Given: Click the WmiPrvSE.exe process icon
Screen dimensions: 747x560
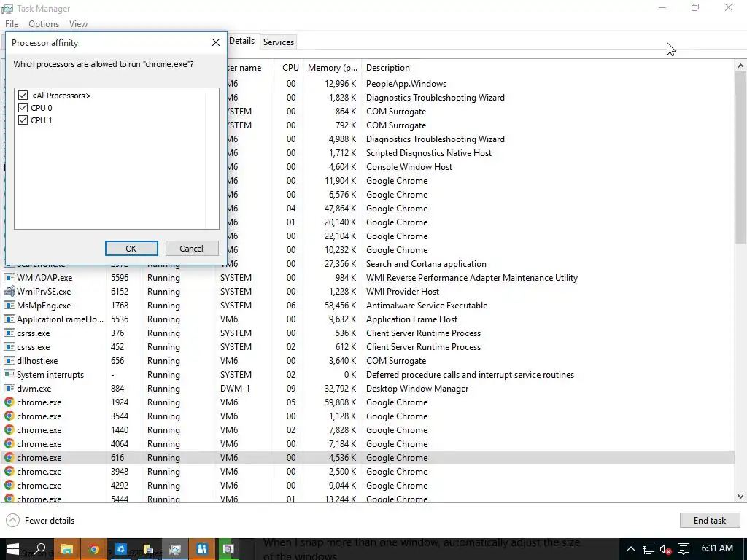Looking at the screenshot, I should pyautogui.click(x=9, y=291).
